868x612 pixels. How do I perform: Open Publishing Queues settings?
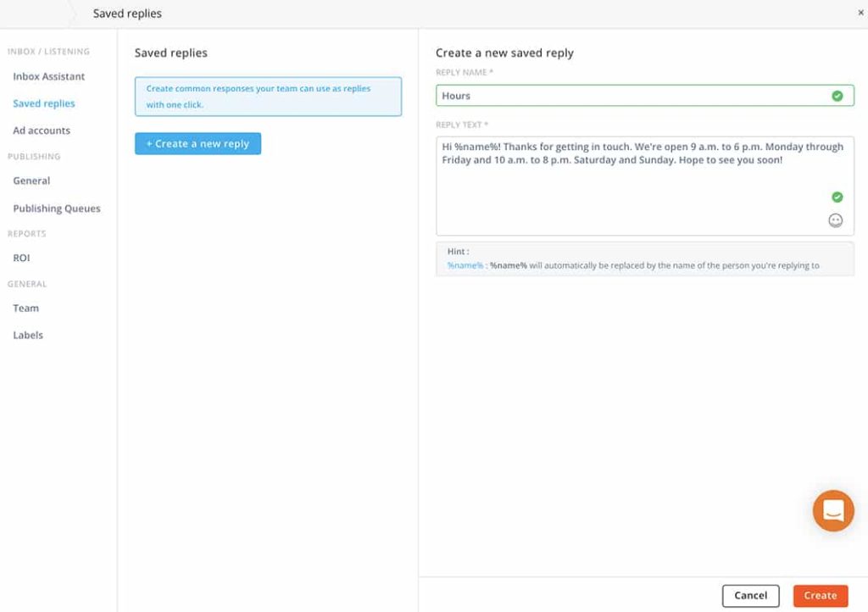pyautogui.click(x=57, y=209)
